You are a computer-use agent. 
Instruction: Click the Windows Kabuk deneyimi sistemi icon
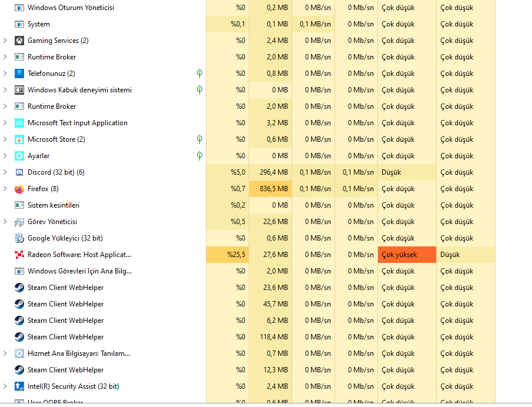coord(19,90)
